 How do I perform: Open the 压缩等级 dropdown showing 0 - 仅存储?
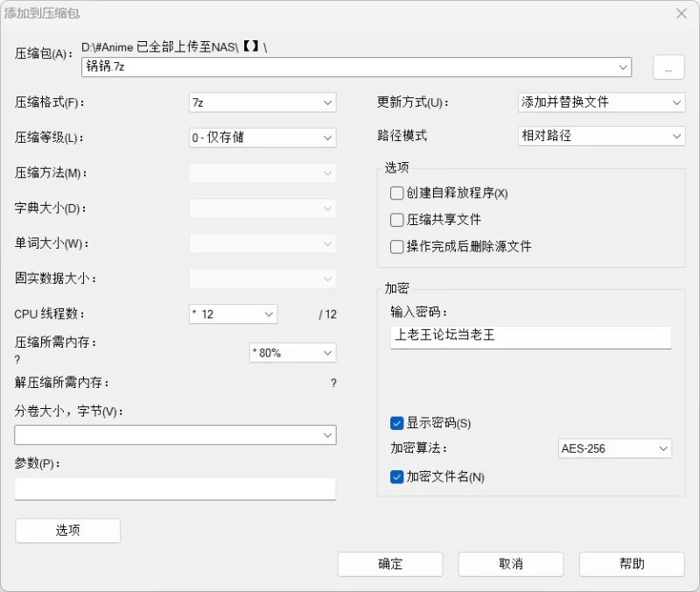tap(262, 137)
